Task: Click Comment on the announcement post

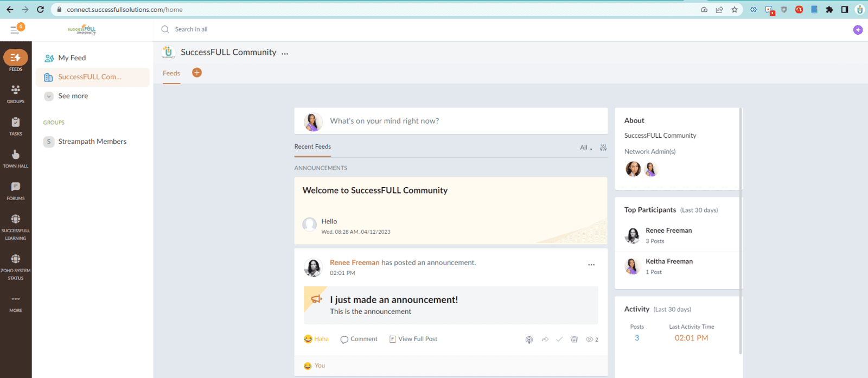Action: (x=359, y=339)
